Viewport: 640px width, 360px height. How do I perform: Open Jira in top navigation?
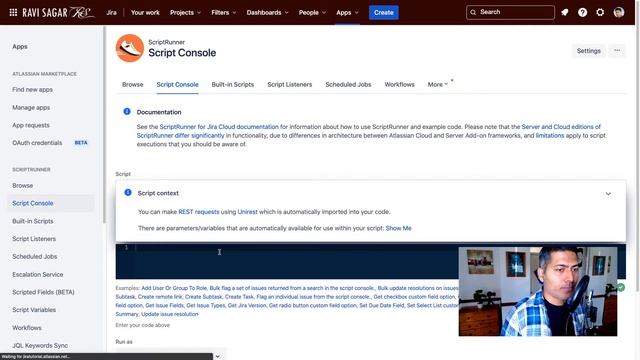tap(111, 12)
